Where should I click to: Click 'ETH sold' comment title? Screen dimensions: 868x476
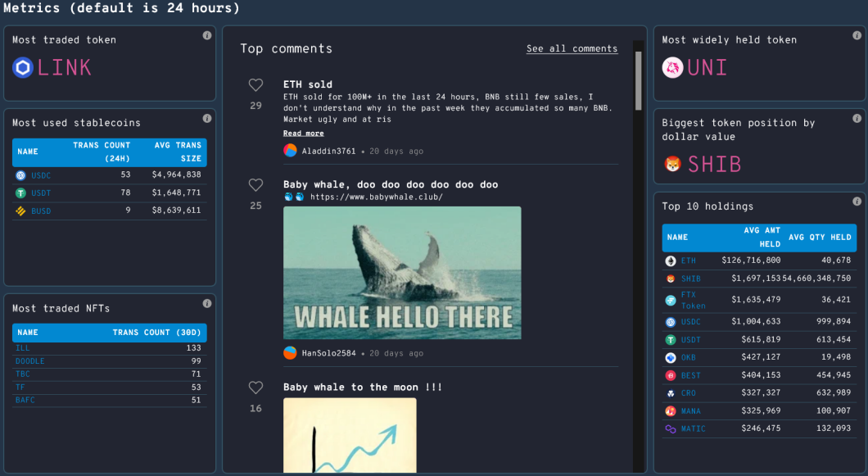tap(308, 84)
